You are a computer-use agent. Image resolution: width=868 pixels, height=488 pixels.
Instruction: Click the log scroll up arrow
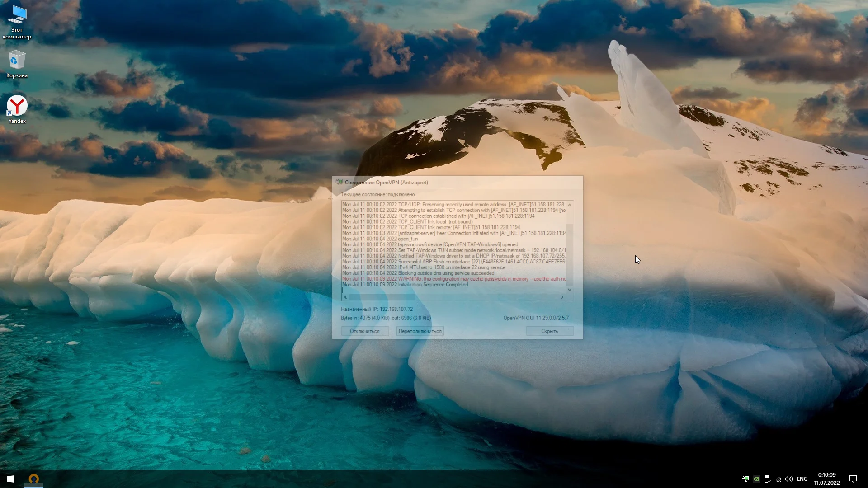point(570,205)
